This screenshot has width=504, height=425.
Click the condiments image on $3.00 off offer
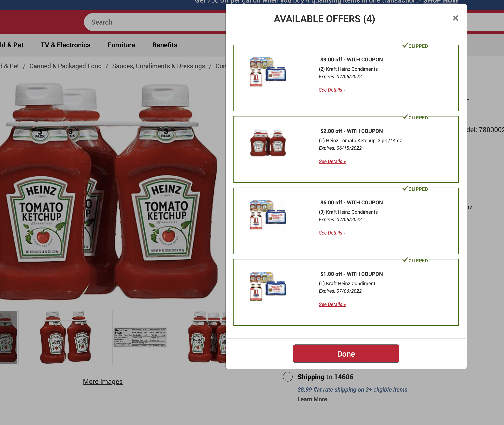click(x=268, y=72)
